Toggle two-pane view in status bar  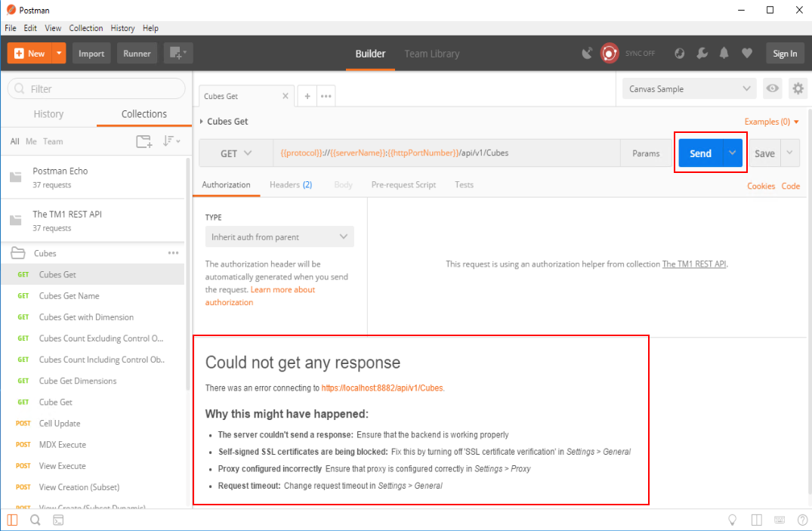757,520
